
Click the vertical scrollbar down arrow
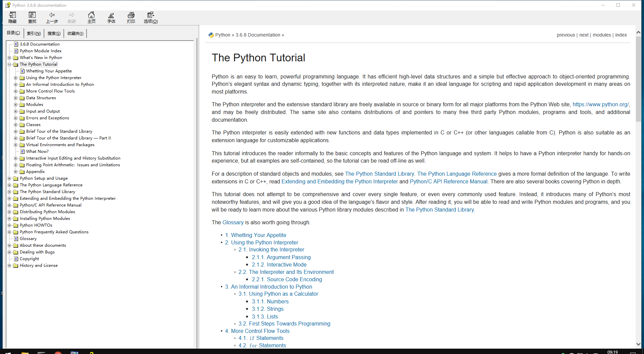(x=638, y=344)
